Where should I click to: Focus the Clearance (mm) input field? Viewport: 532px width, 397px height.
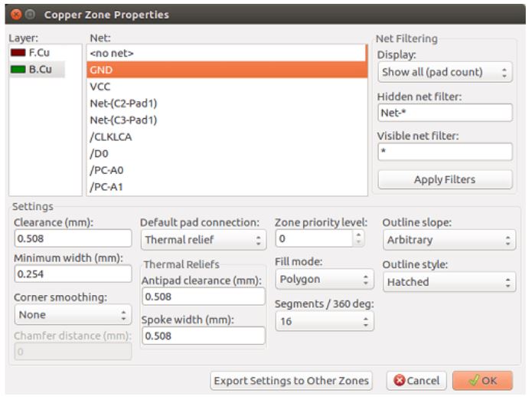[x=73, y=238]
